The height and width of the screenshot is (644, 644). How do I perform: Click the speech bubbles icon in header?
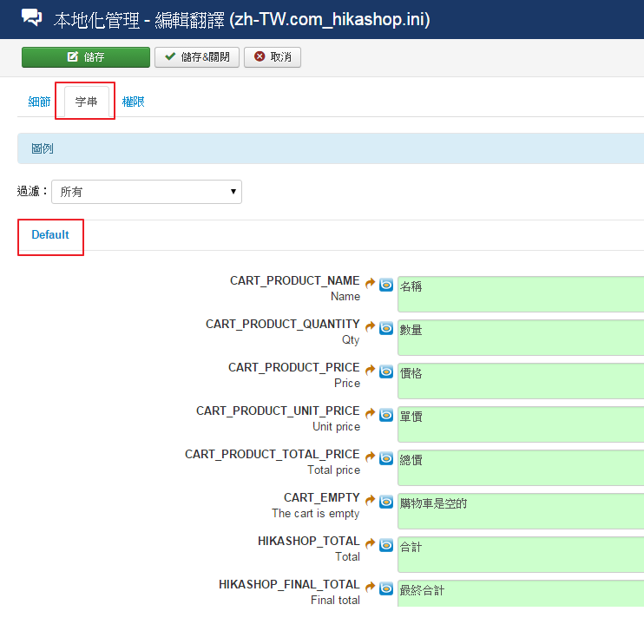pyautogui.click(x=31, y=17)
